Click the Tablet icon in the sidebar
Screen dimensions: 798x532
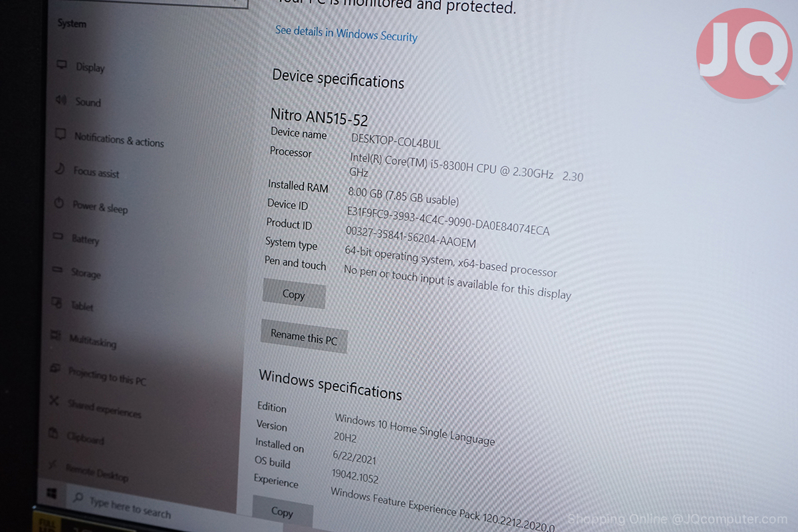[x=57, y=304]
